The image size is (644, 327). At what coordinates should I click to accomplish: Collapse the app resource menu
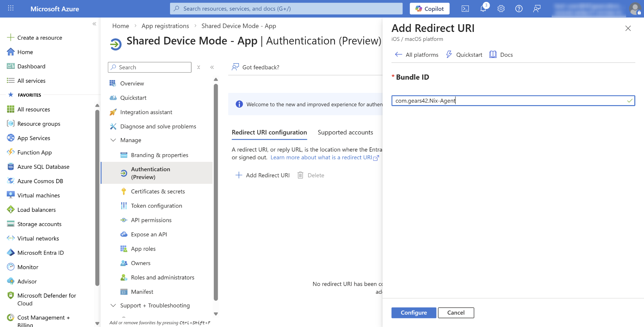[x=212, y=67]
